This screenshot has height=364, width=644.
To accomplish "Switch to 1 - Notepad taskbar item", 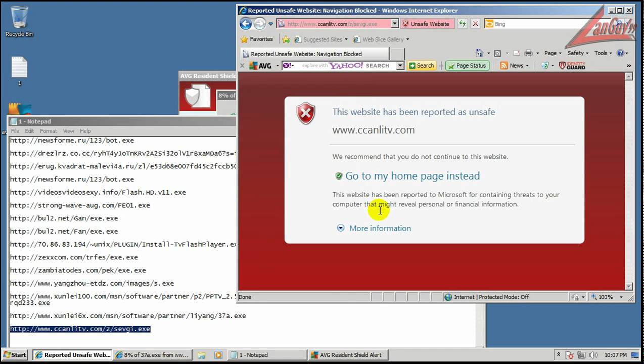I will point(267,355).
